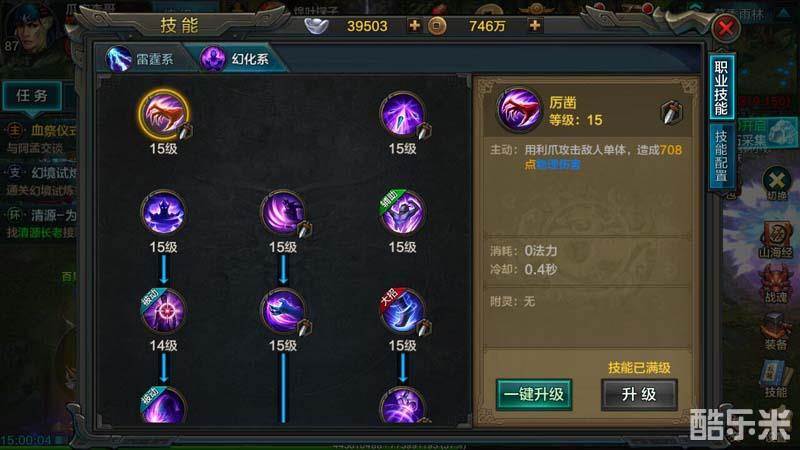Viewport: 800px width, 450px height.
Task: Select the purple lightning dagger skill icon
Action: [402, 114]
